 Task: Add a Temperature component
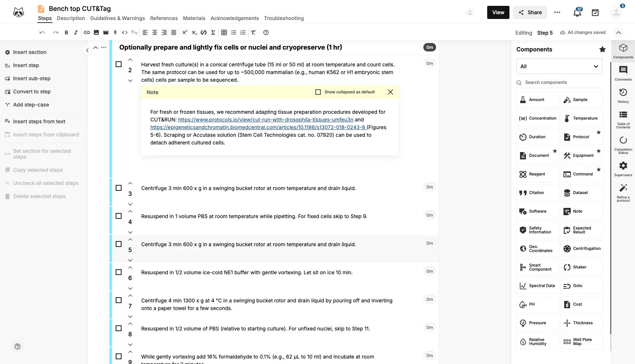582,118
